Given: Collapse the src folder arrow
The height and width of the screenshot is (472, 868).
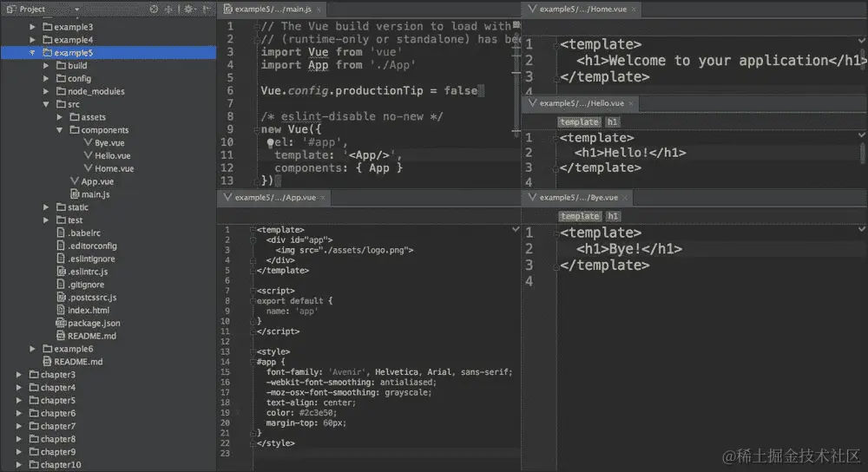Looking at the screenshot, I should (46, 104).
